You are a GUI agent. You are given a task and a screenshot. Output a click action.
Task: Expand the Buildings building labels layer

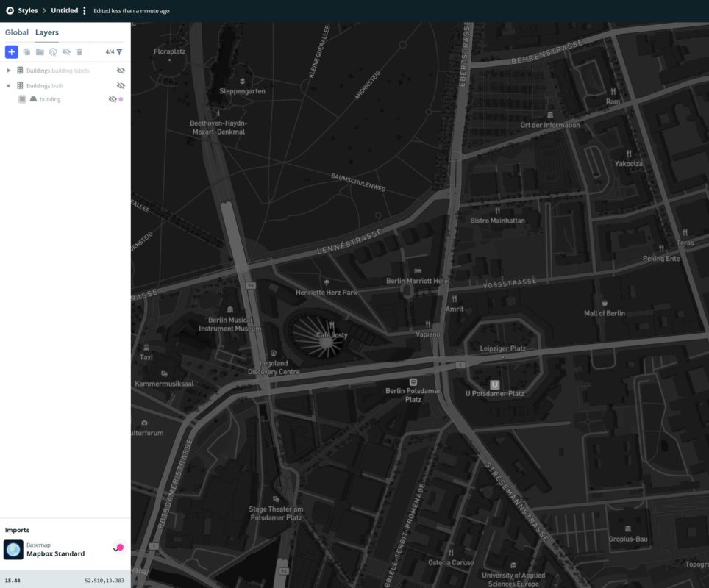pos(9,71)
